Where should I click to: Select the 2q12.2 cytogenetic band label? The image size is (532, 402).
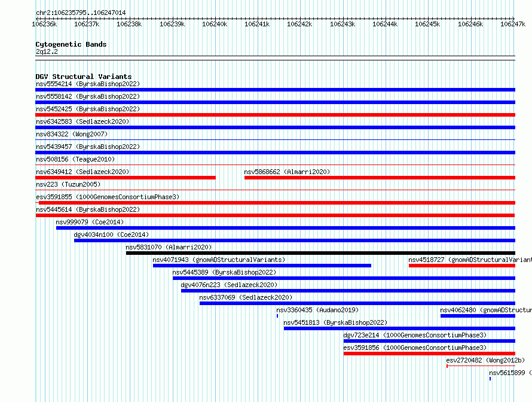click(x=47, y=51)
